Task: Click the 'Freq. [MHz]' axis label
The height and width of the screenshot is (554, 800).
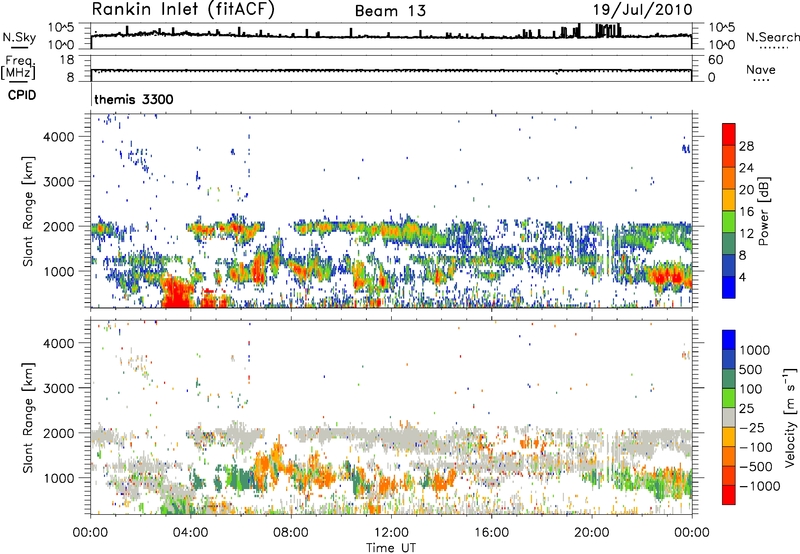Action: tap(18, 68)
